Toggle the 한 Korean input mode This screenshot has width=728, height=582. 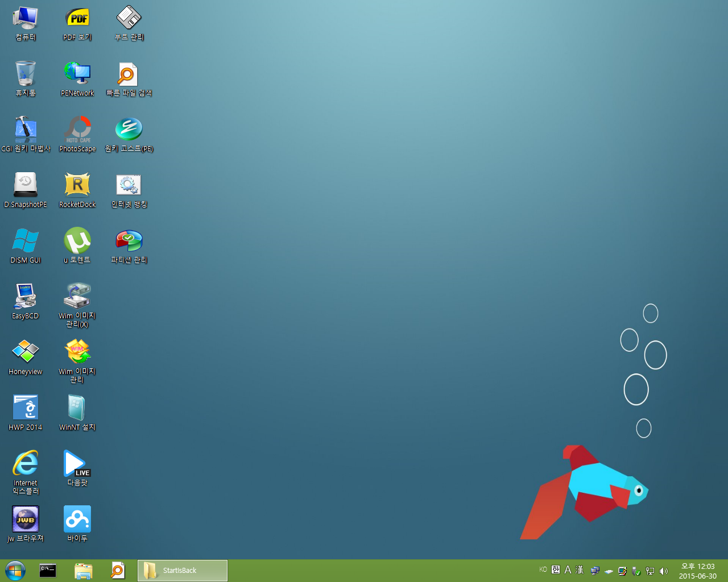[x=556, y=570]
